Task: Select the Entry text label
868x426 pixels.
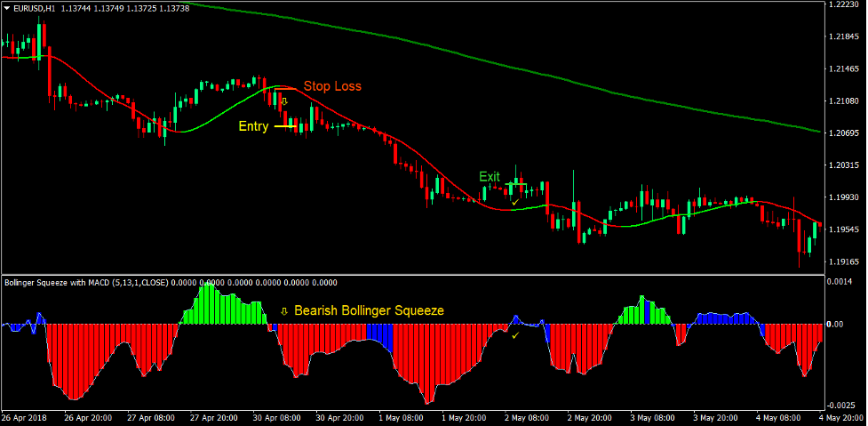Action: coord(253,126)
